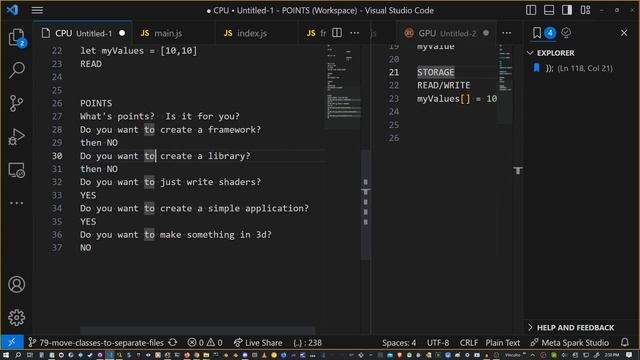The image size is (640, 360).
Task: Show additional activity bar views ellipsis
Action: (x=16, y=203)
